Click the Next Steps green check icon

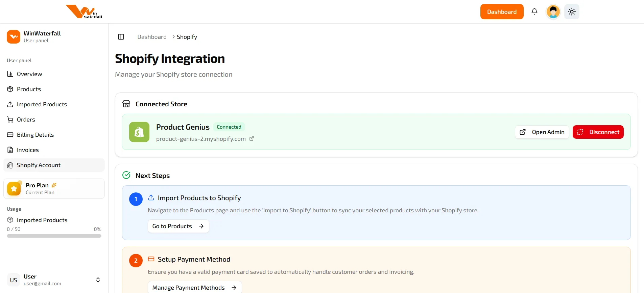pos(126,175)
